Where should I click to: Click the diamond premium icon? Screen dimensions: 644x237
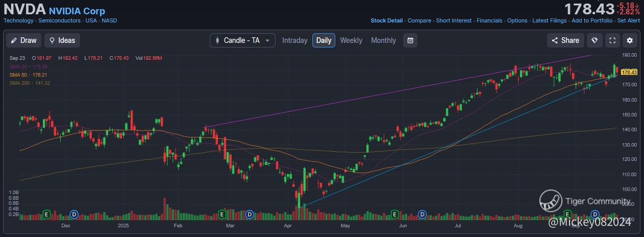coord(595,40)
